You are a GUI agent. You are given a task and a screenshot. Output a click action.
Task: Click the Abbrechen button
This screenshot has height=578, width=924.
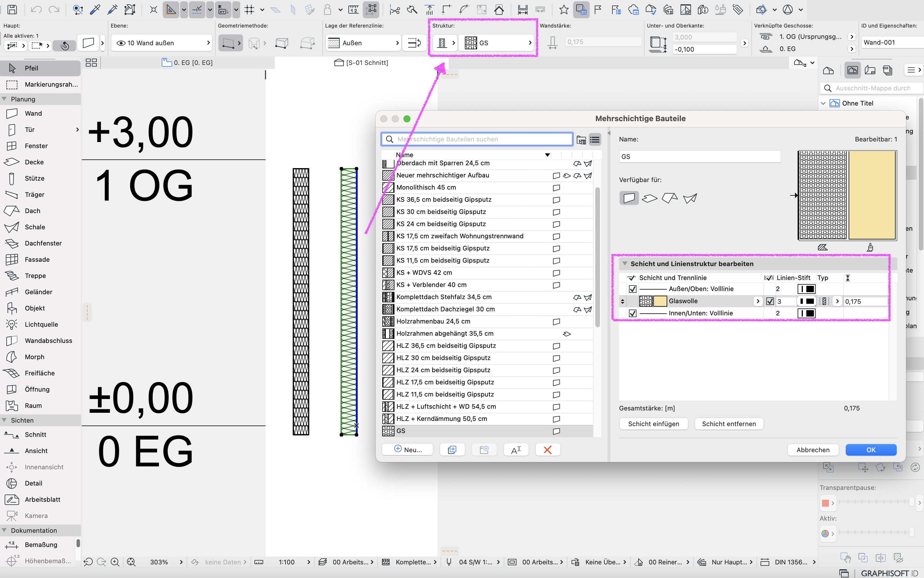813,450
